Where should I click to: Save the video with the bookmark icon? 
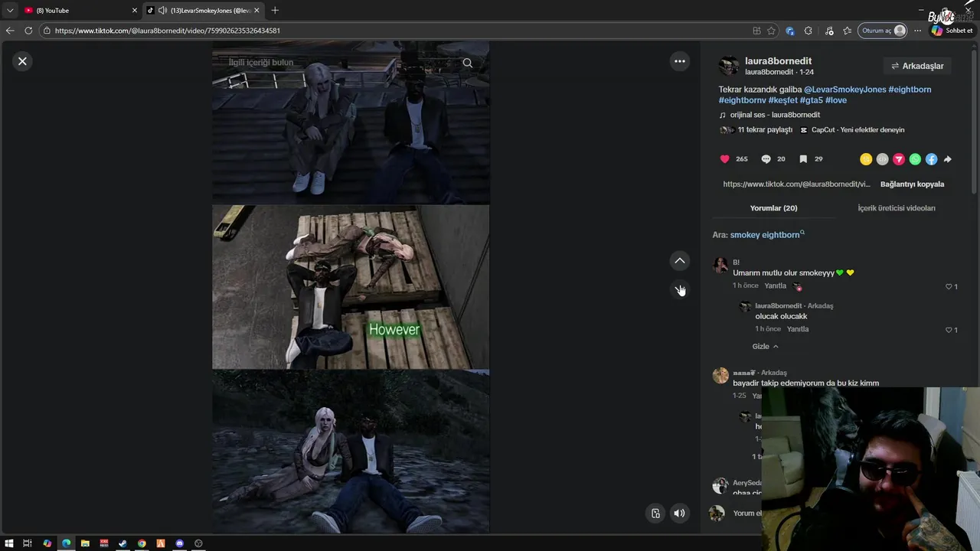coord(803,159)
